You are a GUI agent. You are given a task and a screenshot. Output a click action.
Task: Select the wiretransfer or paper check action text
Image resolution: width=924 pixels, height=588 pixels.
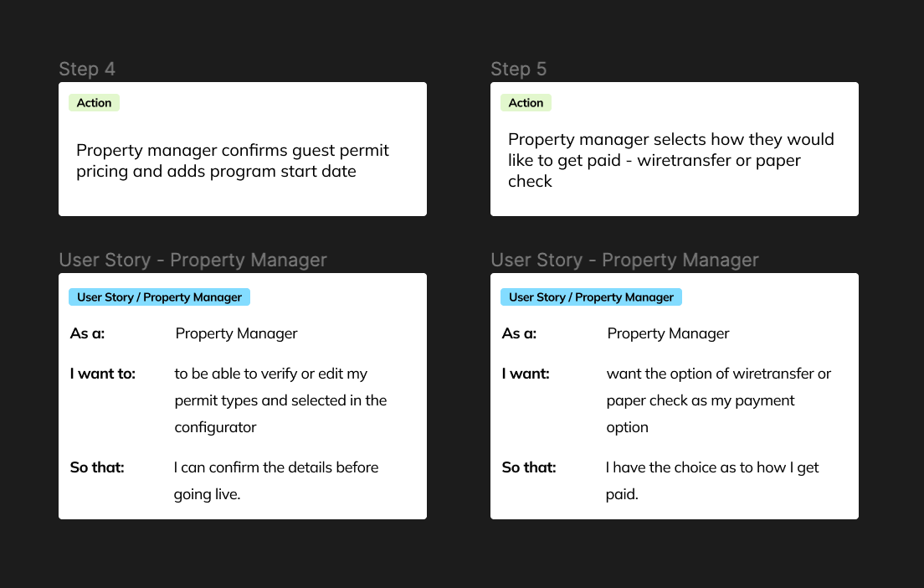pos(670,161)
